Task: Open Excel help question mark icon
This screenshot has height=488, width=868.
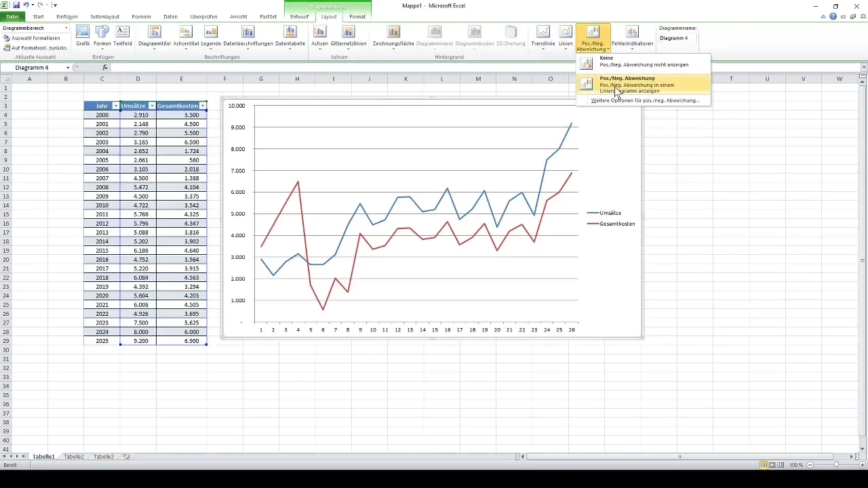Action: pyautogui.click(x=833, y=16)
